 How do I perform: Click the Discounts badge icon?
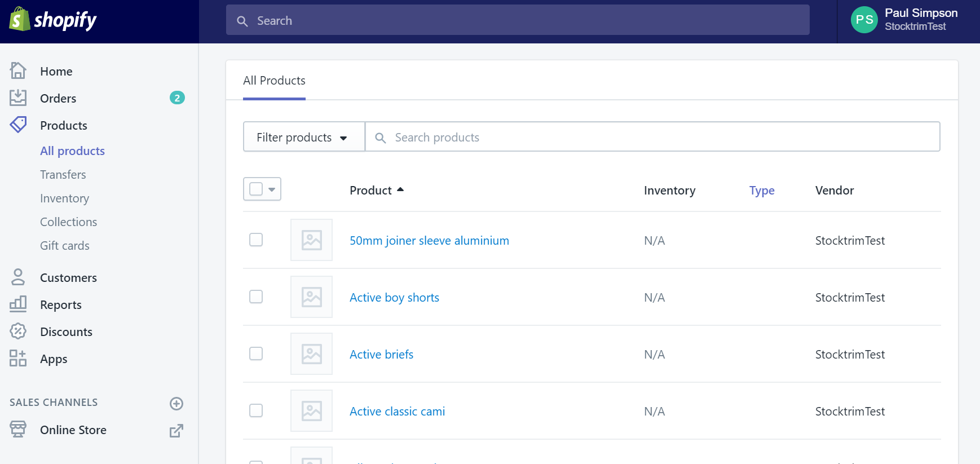[x=18, y=331]
